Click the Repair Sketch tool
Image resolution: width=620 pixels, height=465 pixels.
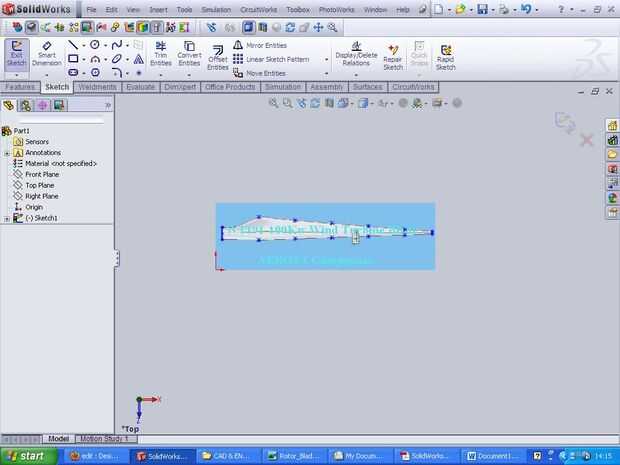click(393, 58)
